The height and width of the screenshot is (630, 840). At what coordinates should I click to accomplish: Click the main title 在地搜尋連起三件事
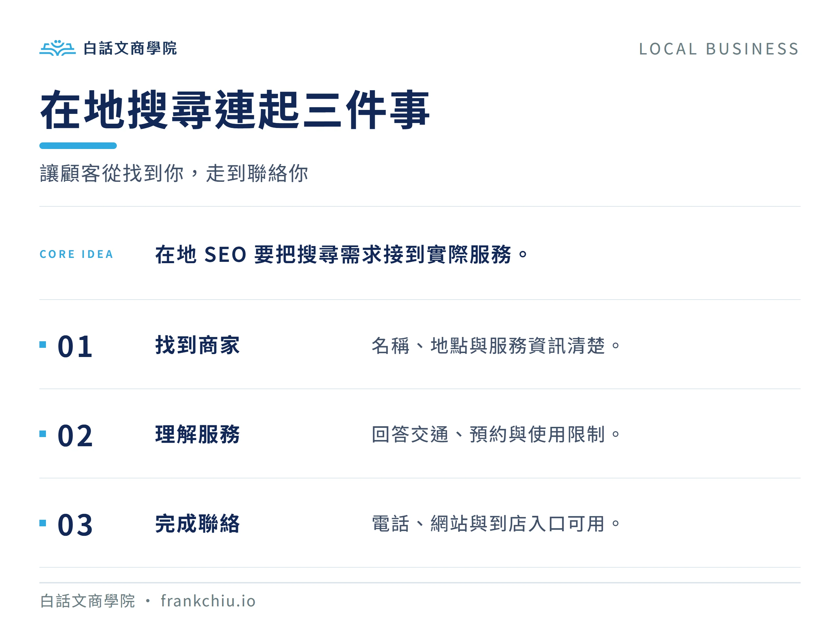(235, 110)
